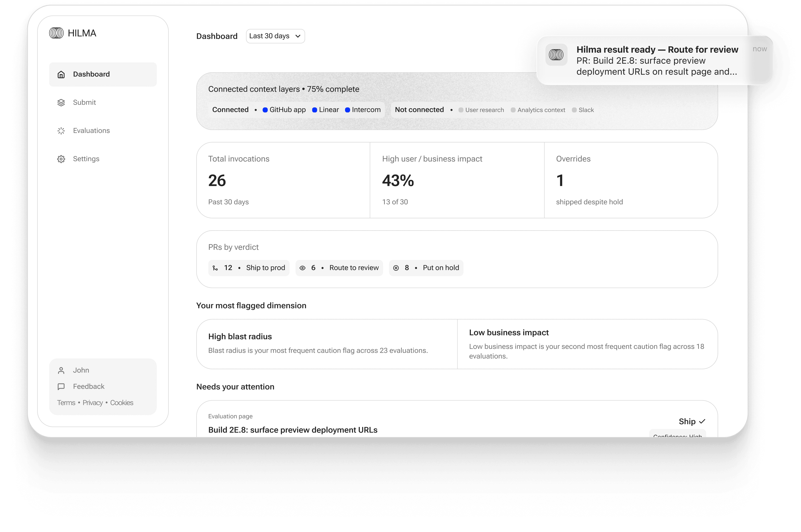Screen dimensions: 801x532
Task: Click the Ship to prod branch icon
Action: [215, 268]
